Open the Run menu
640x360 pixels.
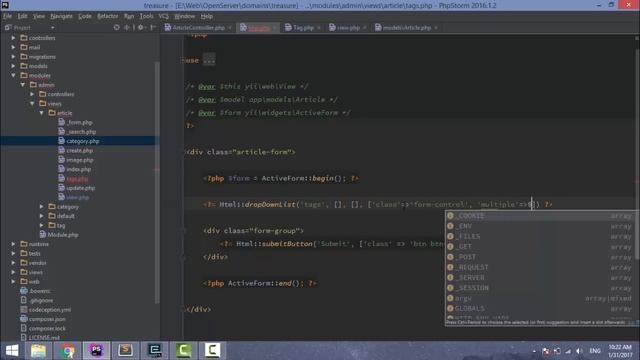pyautogui.click(x=129, y=16)
